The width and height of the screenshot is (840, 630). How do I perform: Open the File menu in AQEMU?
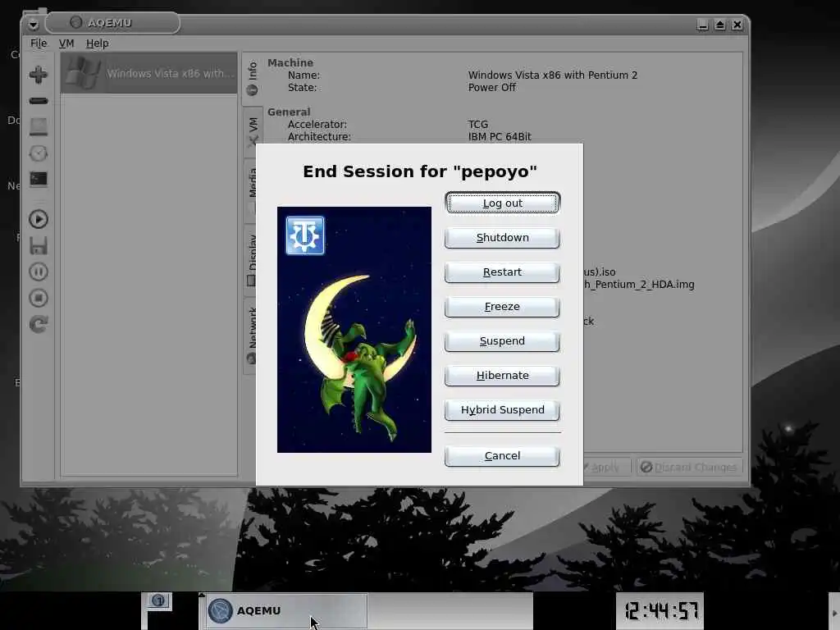click(38, 43)
